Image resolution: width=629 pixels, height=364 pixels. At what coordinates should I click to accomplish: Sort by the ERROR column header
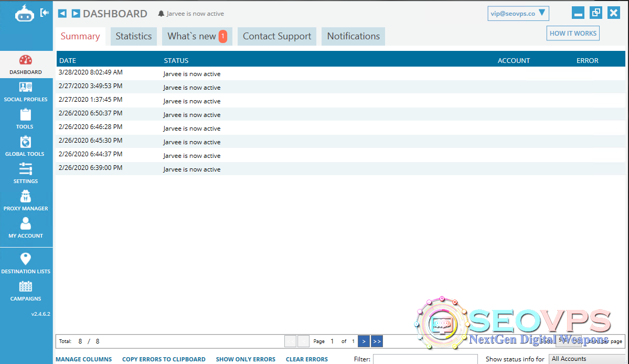coord(587,60)
